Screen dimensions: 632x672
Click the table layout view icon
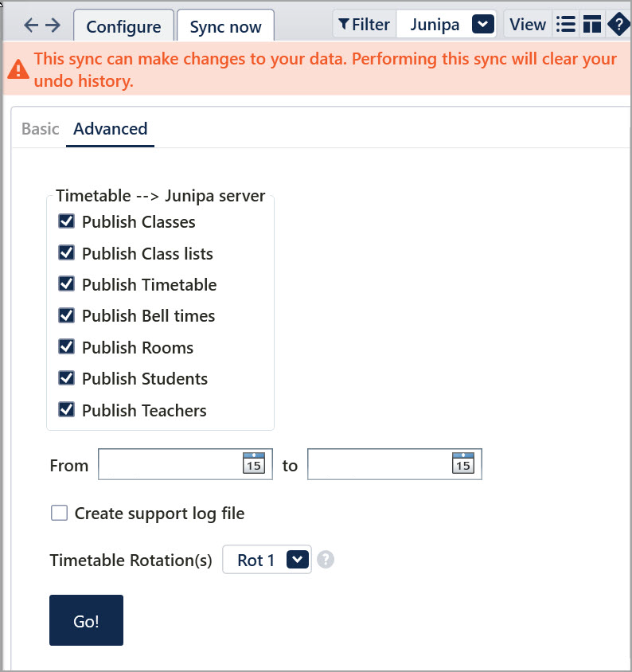(x=591, y=25)
